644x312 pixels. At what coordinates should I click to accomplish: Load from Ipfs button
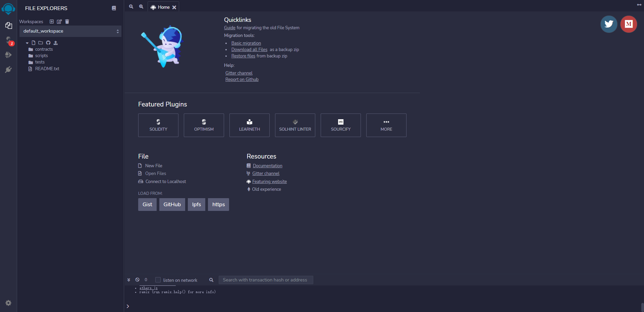(197, 205)
